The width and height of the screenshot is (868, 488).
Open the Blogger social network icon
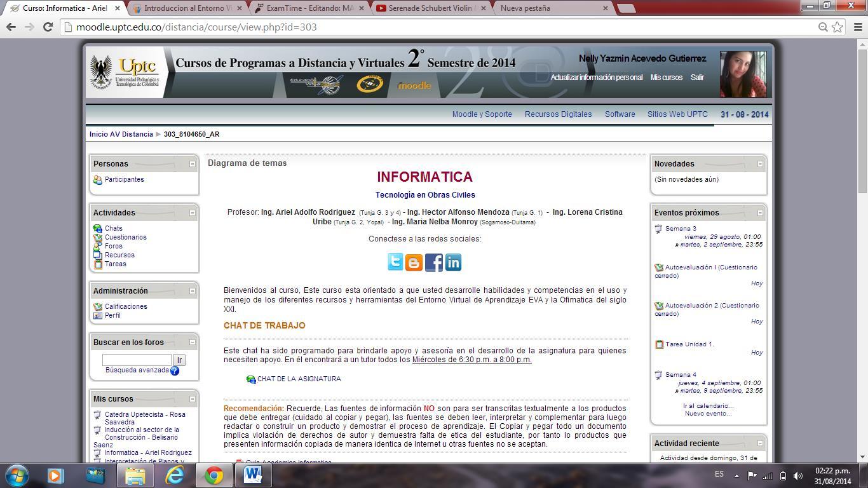point(414,262)
